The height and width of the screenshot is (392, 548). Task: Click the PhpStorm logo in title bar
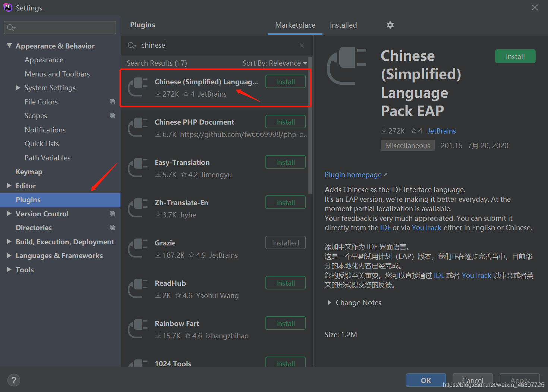coord(7,7)
